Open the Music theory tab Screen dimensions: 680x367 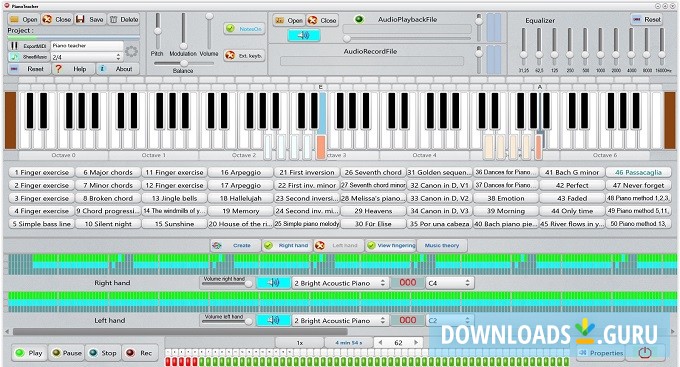tap(442, 246)
